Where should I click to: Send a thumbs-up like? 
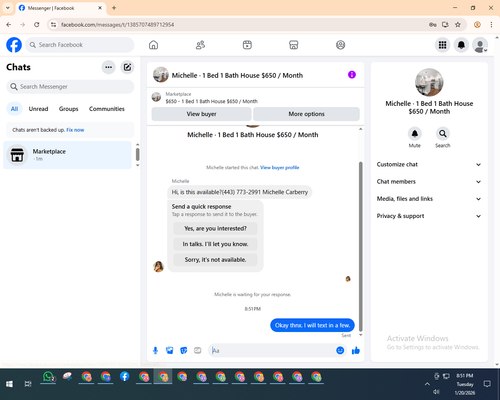[x=356, y=350]
